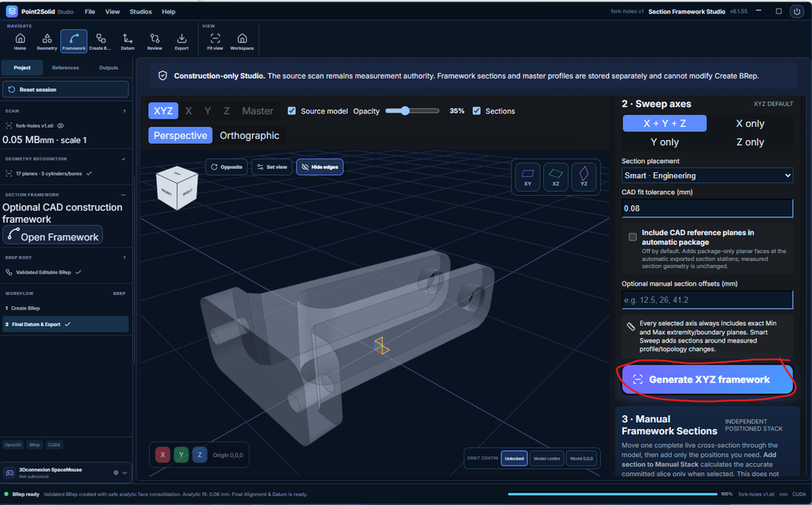The height and width of the screenshot is (505, 812).
Task: Click the Fit view icon
Action: click(x=215, y=41)
